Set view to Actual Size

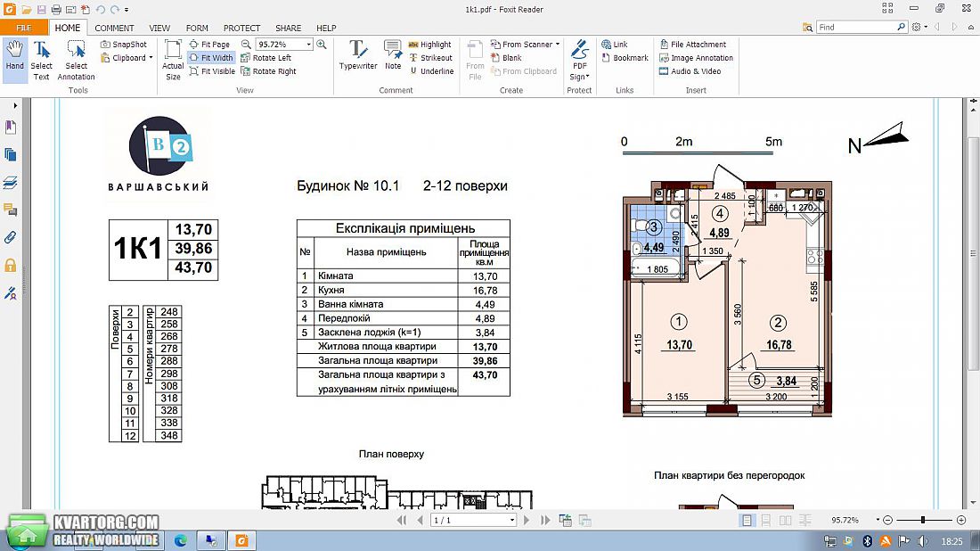click(173, 60)
